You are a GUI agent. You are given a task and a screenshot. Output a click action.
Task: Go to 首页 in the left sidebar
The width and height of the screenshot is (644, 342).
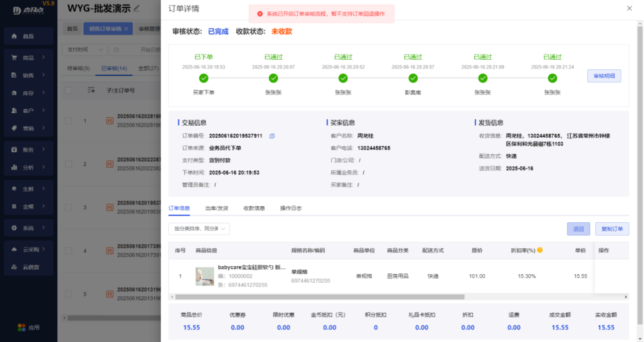(27, 36)
